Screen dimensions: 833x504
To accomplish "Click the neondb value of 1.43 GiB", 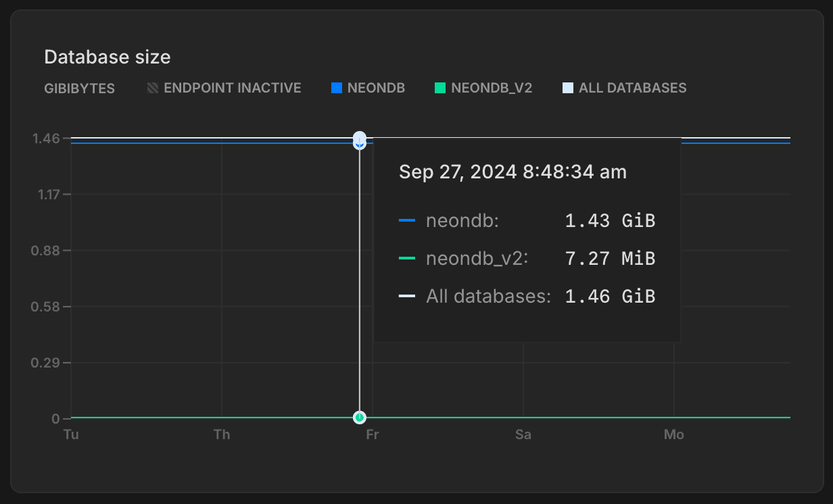I will [609, 220].
